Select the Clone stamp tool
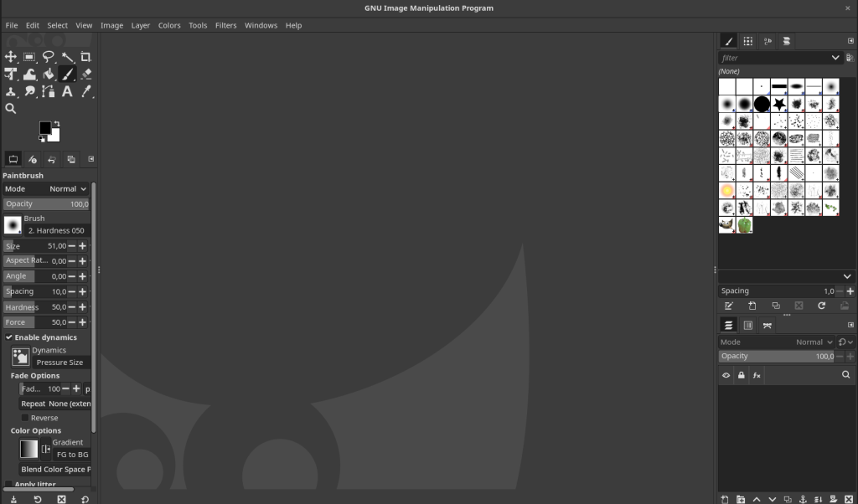Image resolution: width=858 pixels, height=504 pixels. coord(10,92)
